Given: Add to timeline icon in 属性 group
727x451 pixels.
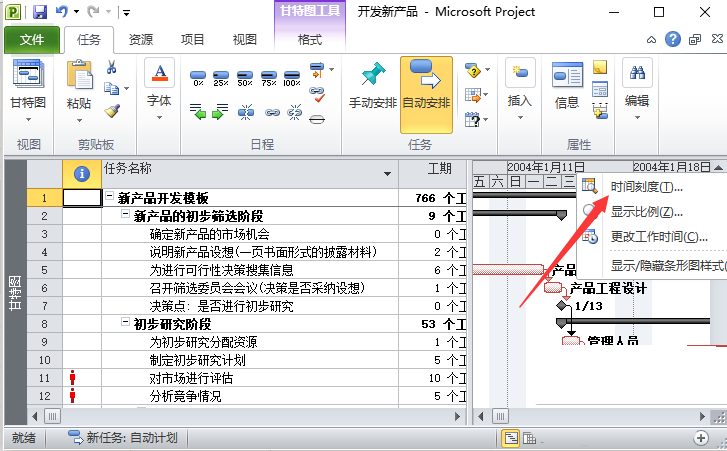Looking at the screenshot, I should 600,110.
